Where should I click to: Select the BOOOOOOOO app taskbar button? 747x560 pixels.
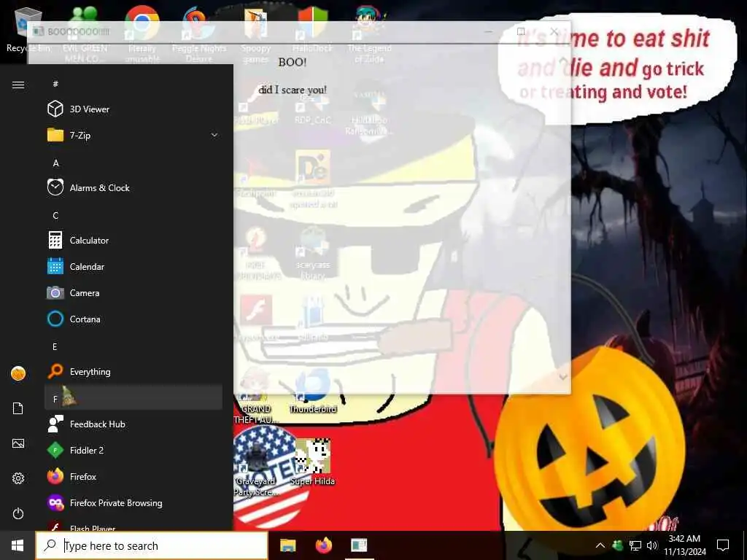click(x=359, y=545)
